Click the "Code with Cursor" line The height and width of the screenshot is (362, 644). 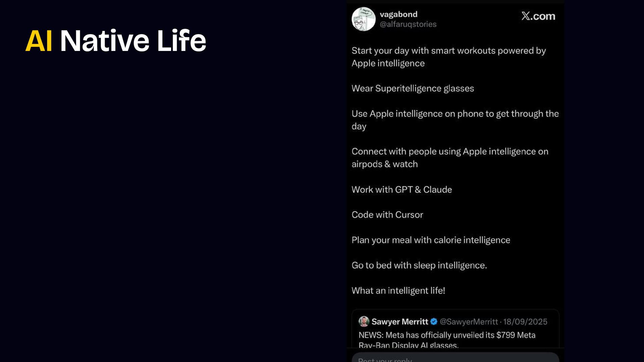click(x=387, y=215)
